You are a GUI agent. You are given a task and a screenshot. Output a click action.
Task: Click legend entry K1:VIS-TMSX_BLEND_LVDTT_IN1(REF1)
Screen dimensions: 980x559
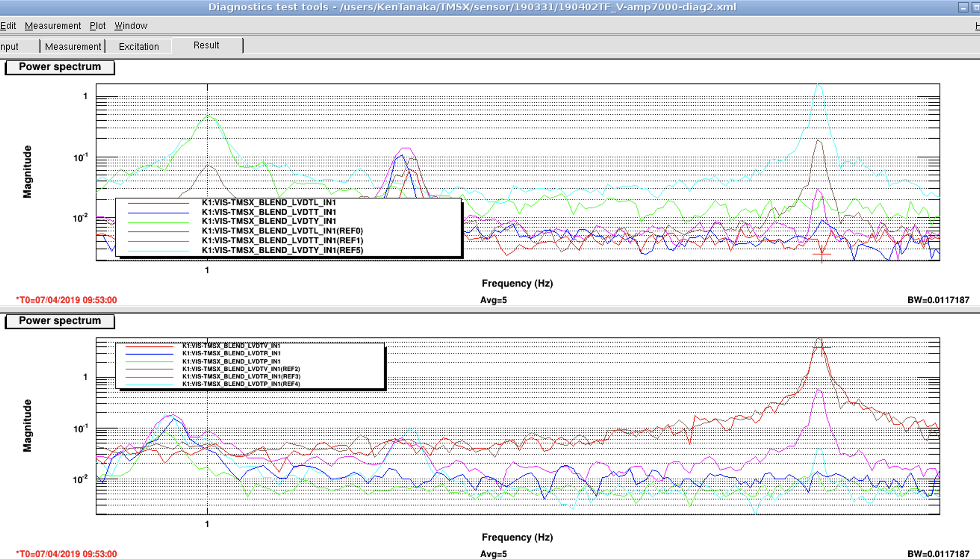pyautogui.click(x=282, y=240)
